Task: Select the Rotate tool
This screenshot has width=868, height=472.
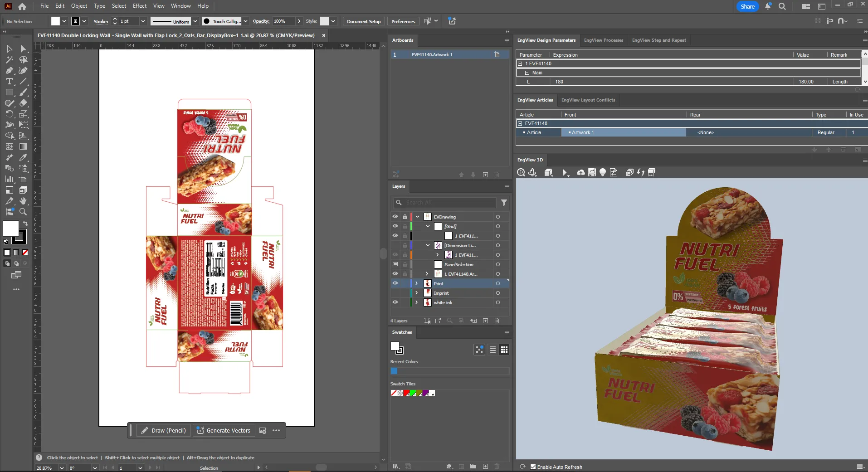Action: click(9, 114)
